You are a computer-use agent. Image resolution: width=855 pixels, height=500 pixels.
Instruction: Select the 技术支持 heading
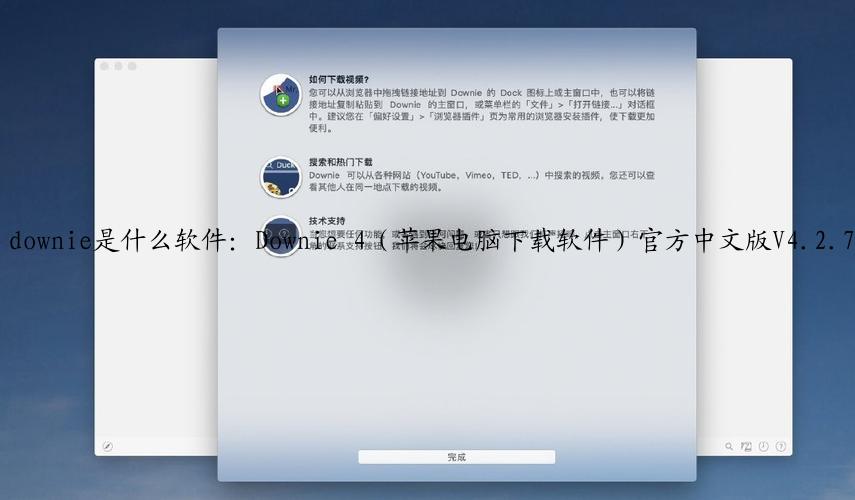click(x=327, y=220)
